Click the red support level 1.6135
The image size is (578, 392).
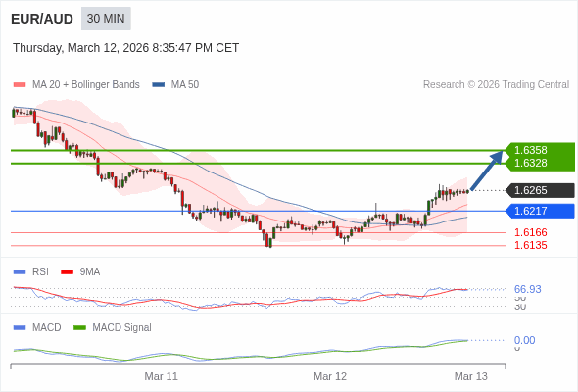tap(530, 245)
